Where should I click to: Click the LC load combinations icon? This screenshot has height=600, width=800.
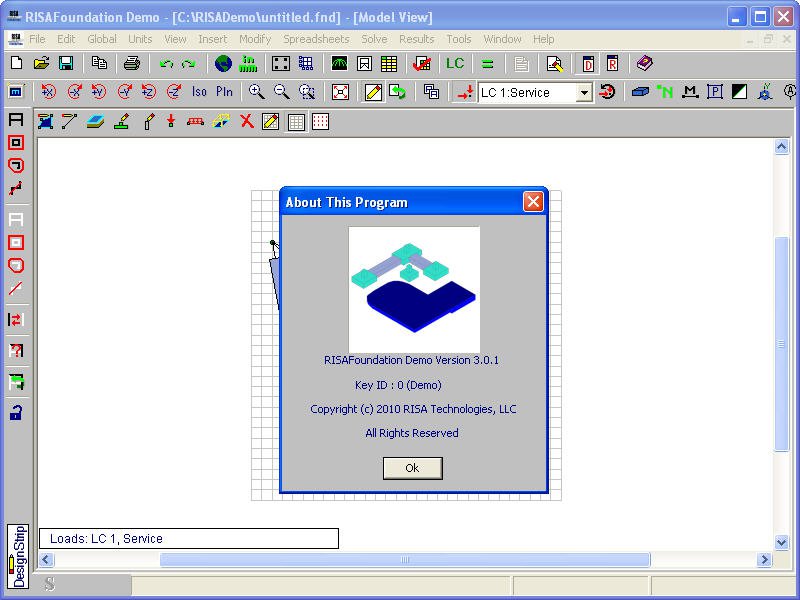click(x=455, y=63)
